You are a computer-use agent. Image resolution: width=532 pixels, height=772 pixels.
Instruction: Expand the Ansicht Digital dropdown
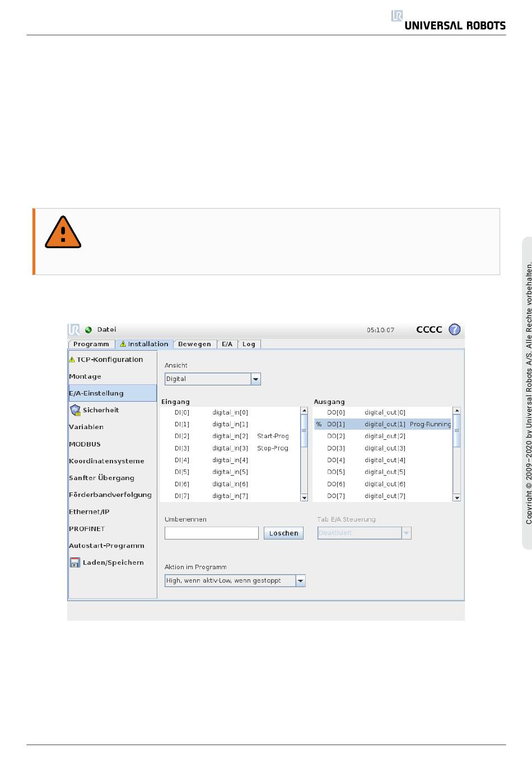(213, 379)
